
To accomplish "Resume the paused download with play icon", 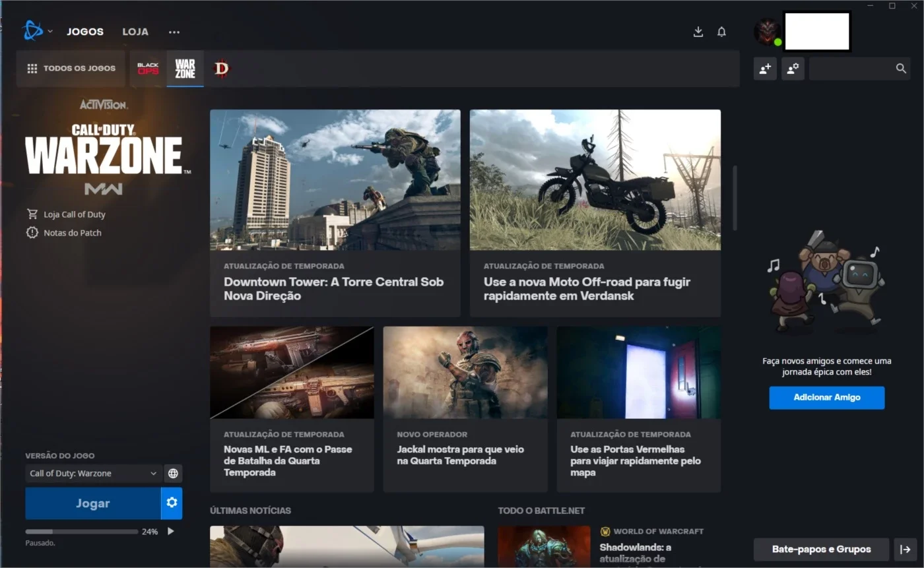I will tap(170, 531).
